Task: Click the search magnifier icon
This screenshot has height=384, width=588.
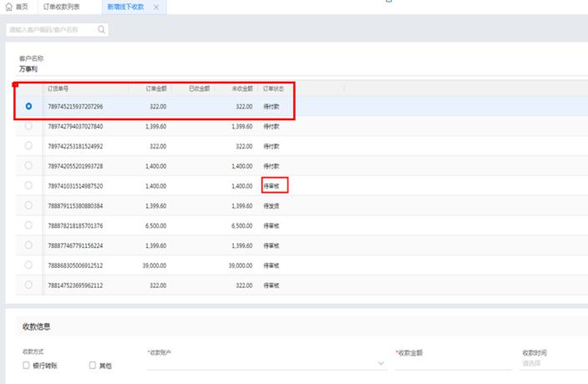Action: coord(101,29)
